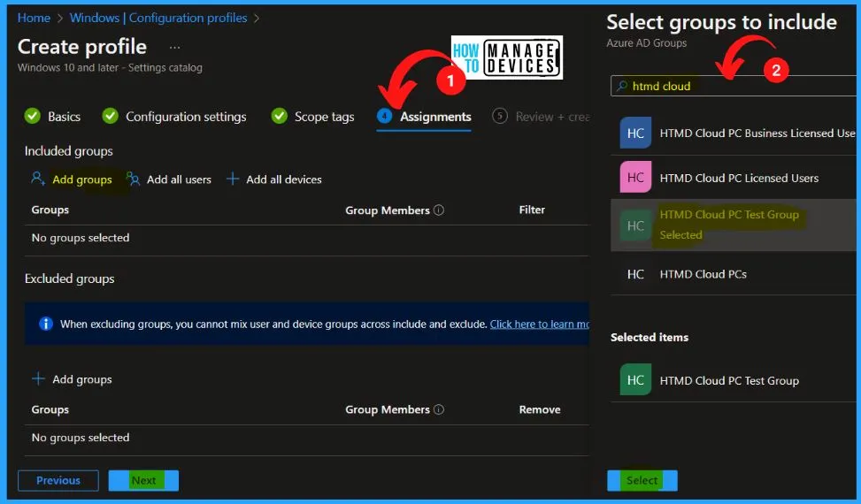Image resolution: width=861 pixels, height=504 pixels.
Task: Go to Windows | Configuration profiles breadcrumb
Action: click(x=158, y=18)
